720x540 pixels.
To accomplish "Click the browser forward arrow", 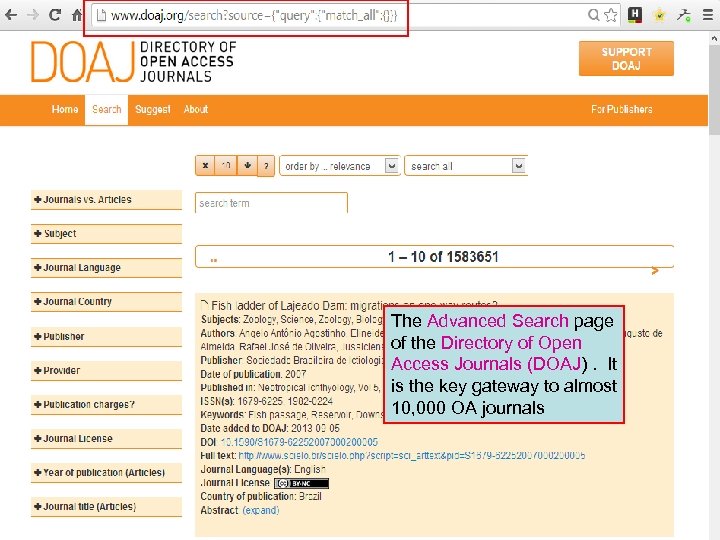I will (x=33, y=15).
